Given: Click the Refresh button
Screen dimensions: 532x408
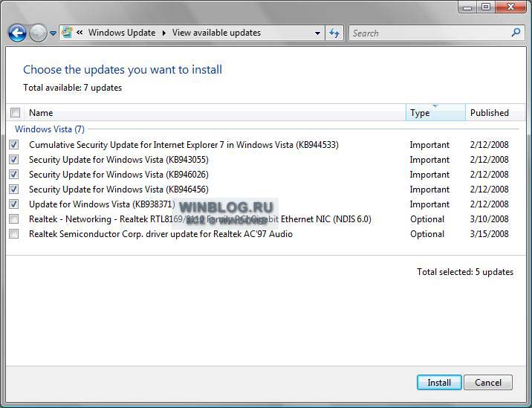Looking at the screenshot, I should pyautogui.click(x=334, y=33).
